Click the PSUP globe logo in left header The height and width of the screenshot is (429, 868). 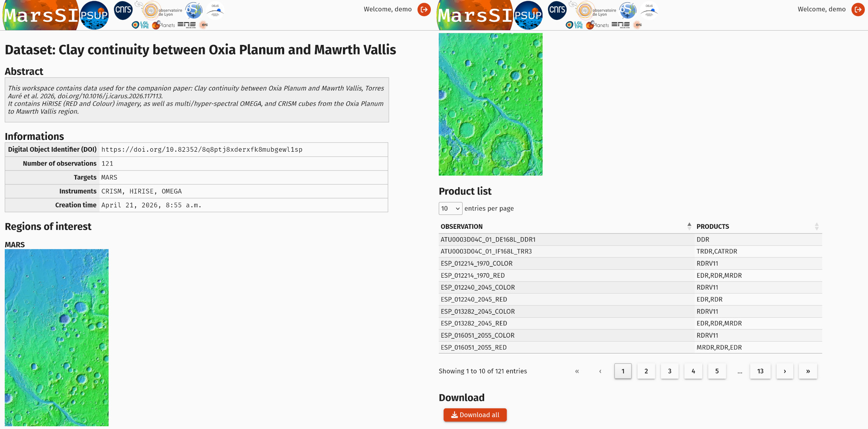click(x=94, y=15)
